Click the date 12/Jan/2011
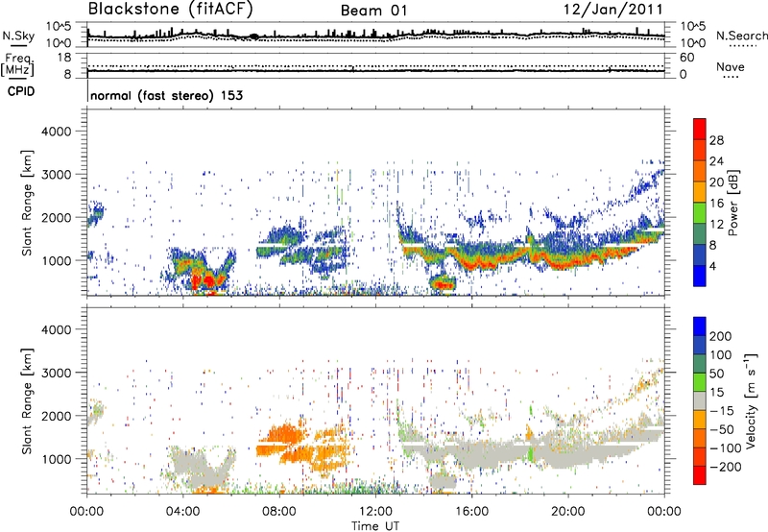 tap(613, 10)
